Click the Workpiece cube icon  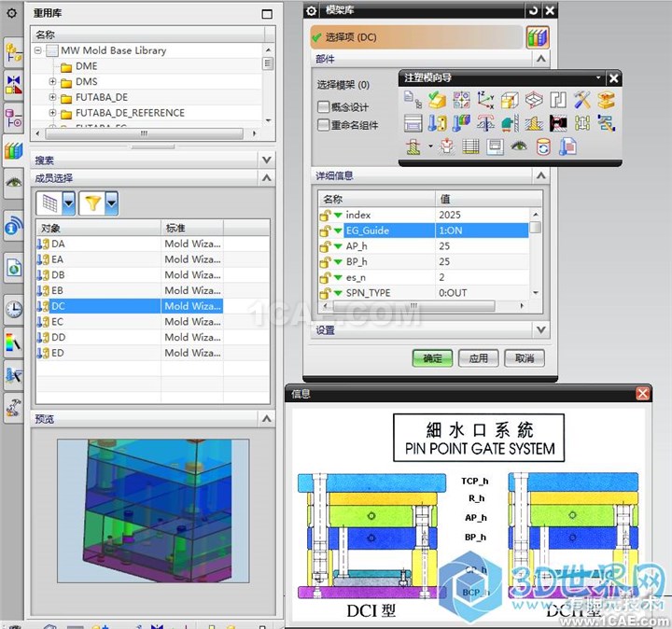(x=510, y=100)
